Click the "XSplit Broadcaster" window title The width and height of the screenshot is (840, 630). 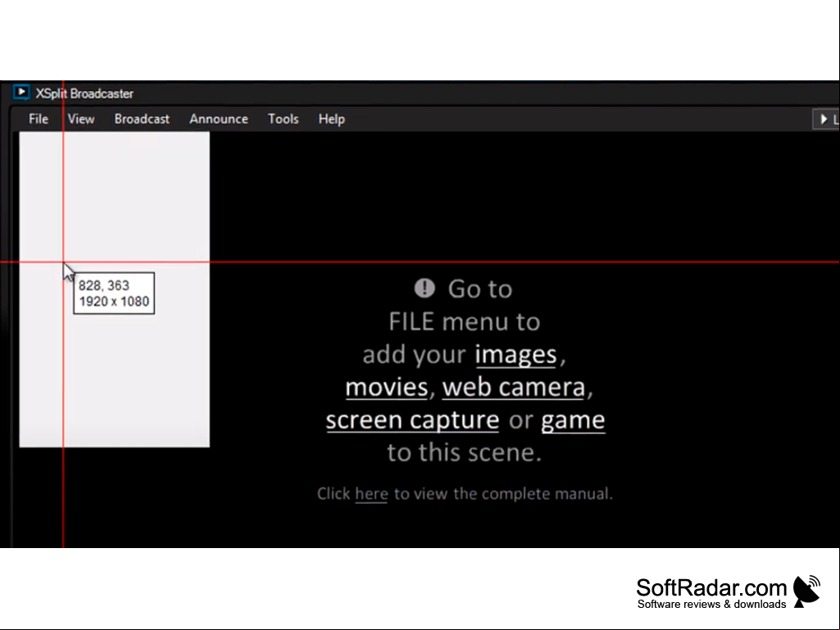pos(84,93)
